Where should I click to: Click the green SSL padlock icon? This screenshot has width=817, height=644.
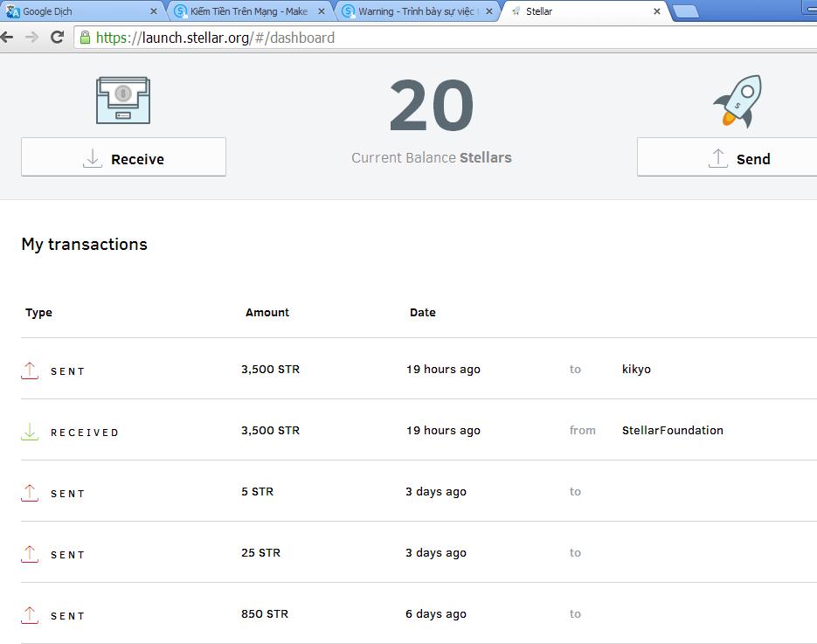(85, 37)
